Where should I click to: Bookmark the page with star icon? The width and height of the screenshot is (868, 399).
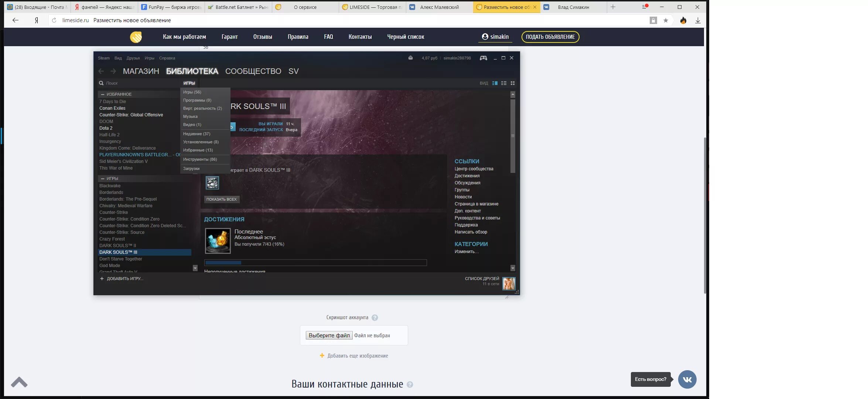pos(666,20)
